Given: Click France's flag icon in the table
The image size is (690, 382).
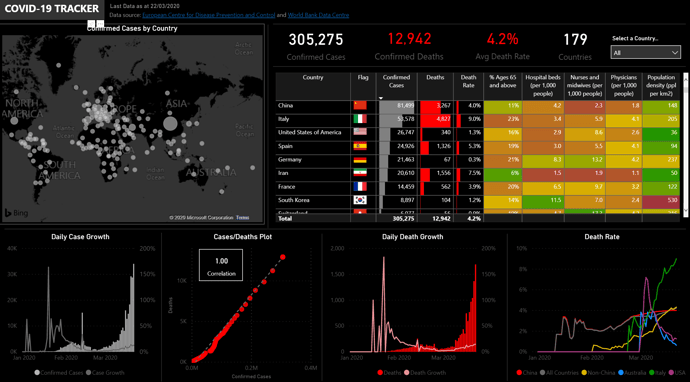Looking at the screenshot, I should tap(360, 187).
